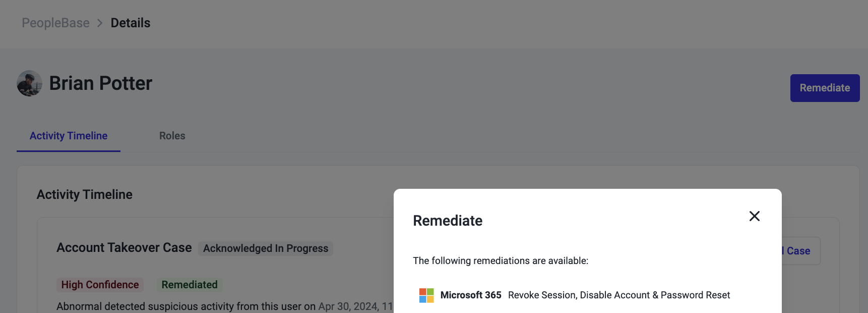Go back to PeopleBase breadcrumb

click(55, 23)
